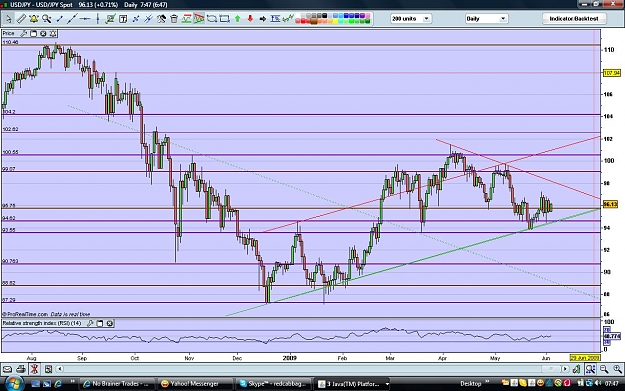Close the Price panel with X icon

pyautogui.click(x=43, y=33)
